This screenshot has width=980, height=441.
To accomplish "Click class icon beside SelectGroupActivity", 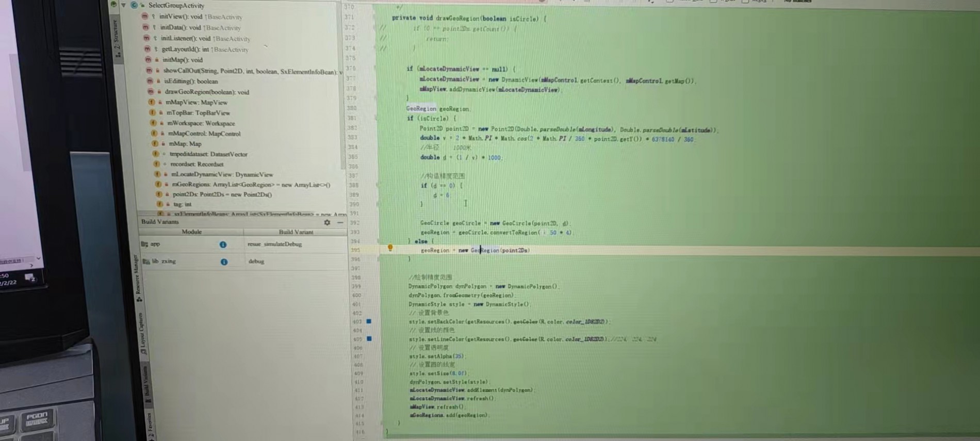I will pos(134,5).
